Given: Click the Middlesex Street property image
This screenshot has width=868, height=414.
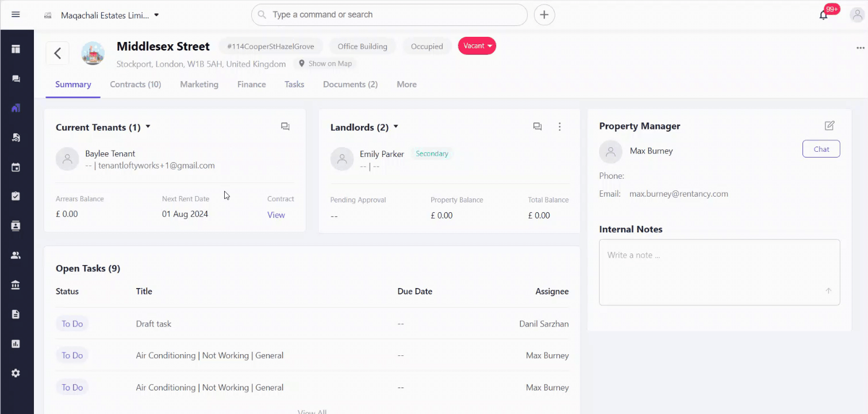Looking at the screenshot, I should 93,53.
